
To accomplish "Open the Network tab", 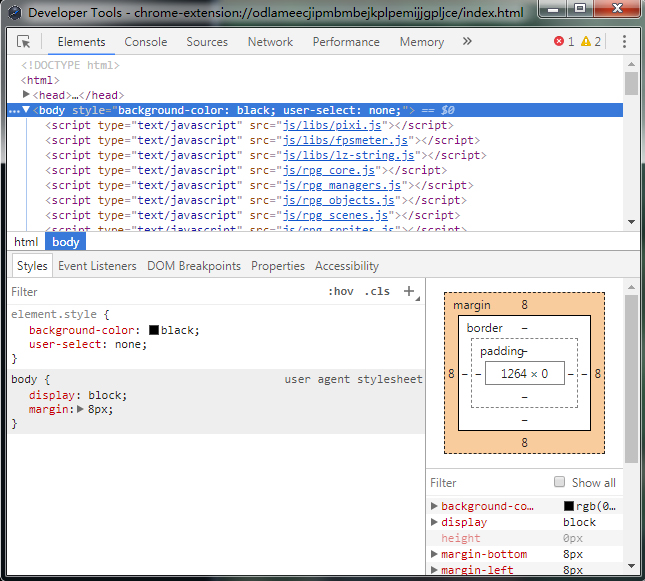I will pyautogui.click(x=270, y=42).
